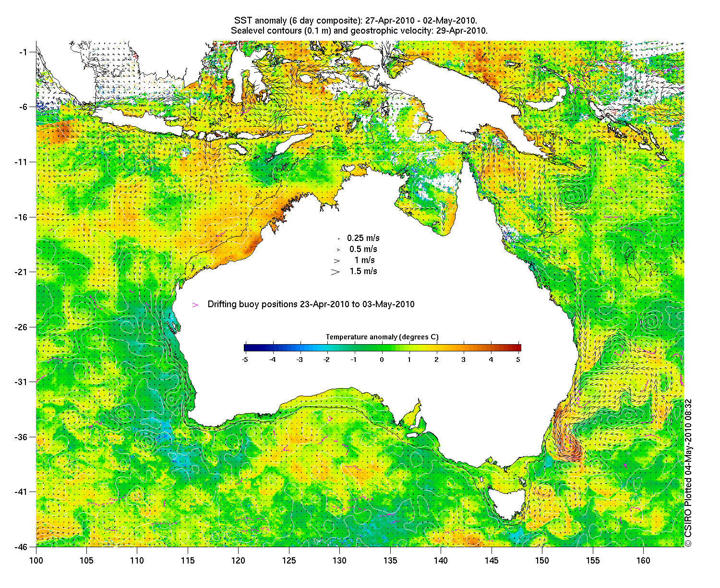
Task: Click the green zero point on colorbar
Action: tap(382, 348)
